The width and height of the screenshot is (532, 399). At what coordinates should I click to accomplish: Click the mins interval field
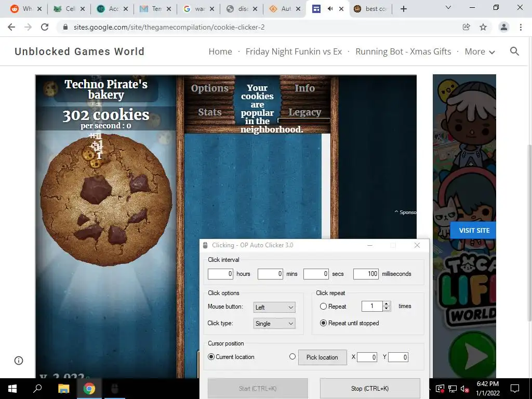[270, 274]
